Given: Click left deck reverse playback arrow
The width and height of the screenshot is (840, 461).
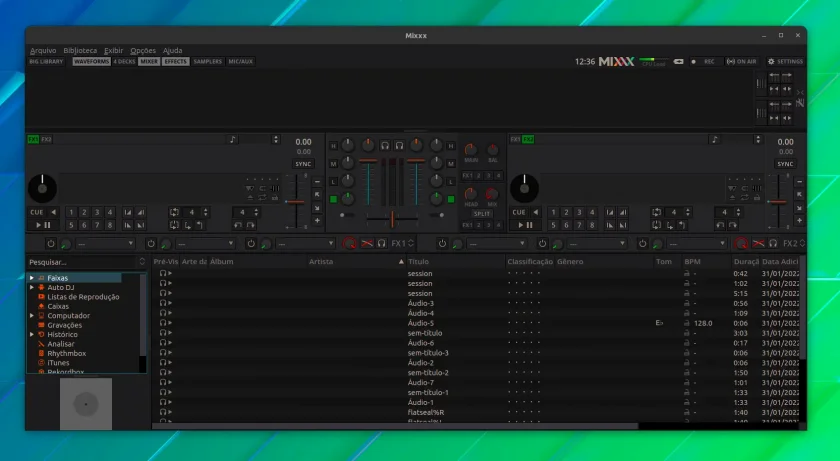Looking at the screenshot, I should coord(54,212).
